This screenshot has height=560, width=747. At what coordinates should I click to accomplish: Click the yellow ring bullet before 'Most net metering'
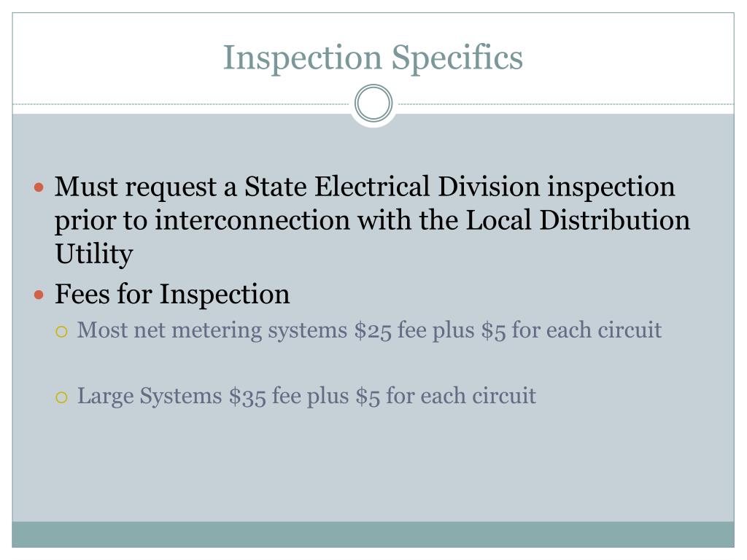[61, 332]
